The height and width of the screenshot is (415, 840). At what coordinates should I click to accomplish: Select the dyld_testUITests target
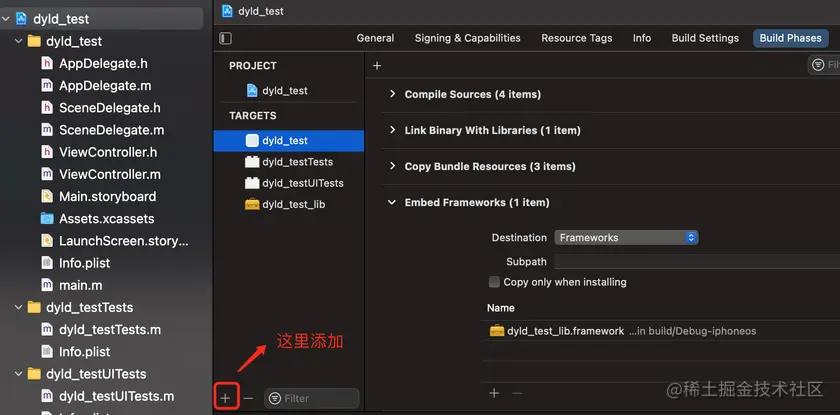coord(288,183)
